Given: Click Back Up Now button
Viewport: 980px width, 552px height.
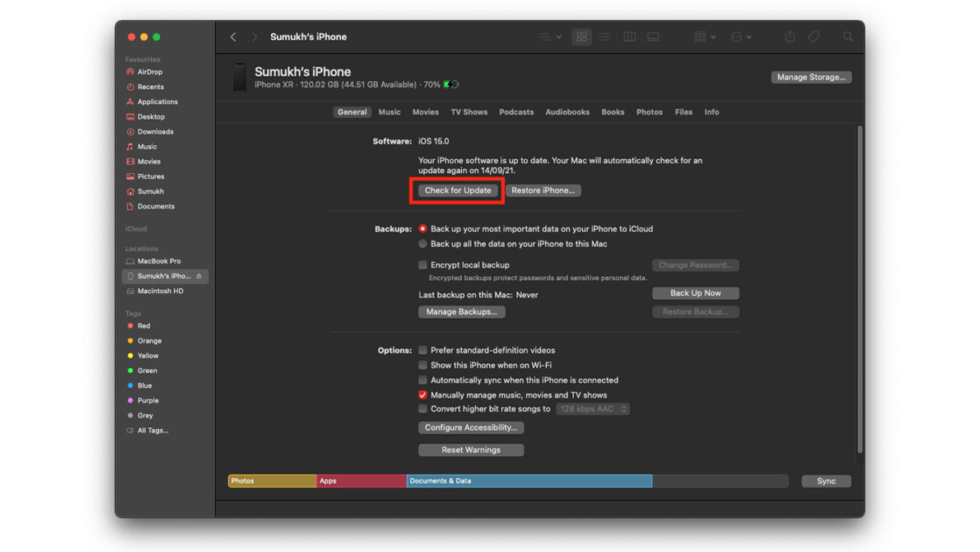Looking at the screenshot, I should pyautogui.click(x=695, y=293).
